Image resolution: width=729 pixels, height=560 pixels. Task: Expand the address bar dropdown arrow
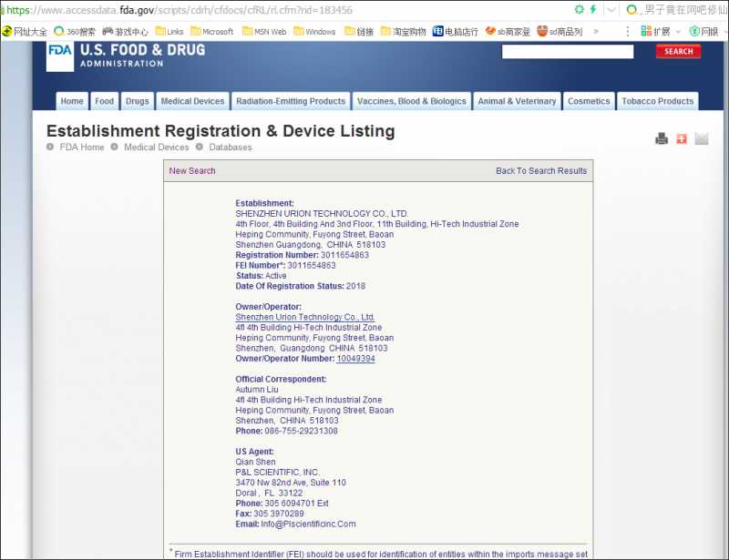(611, 10)
